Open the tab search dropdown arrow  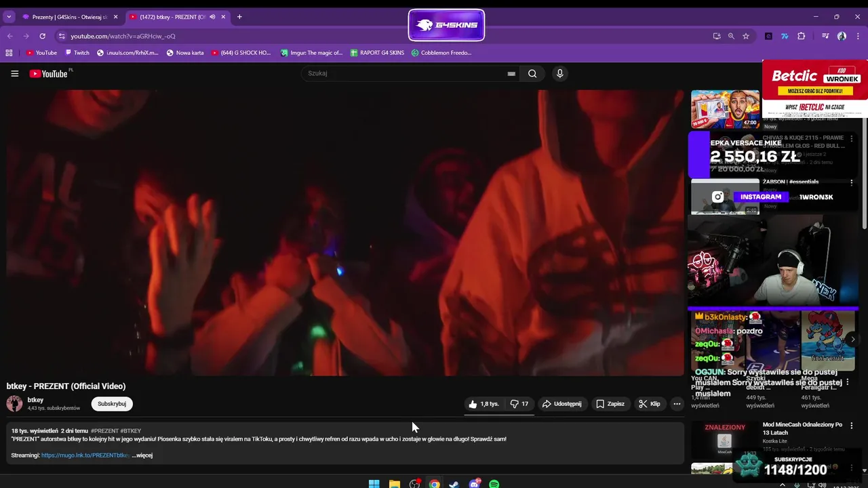9,17
